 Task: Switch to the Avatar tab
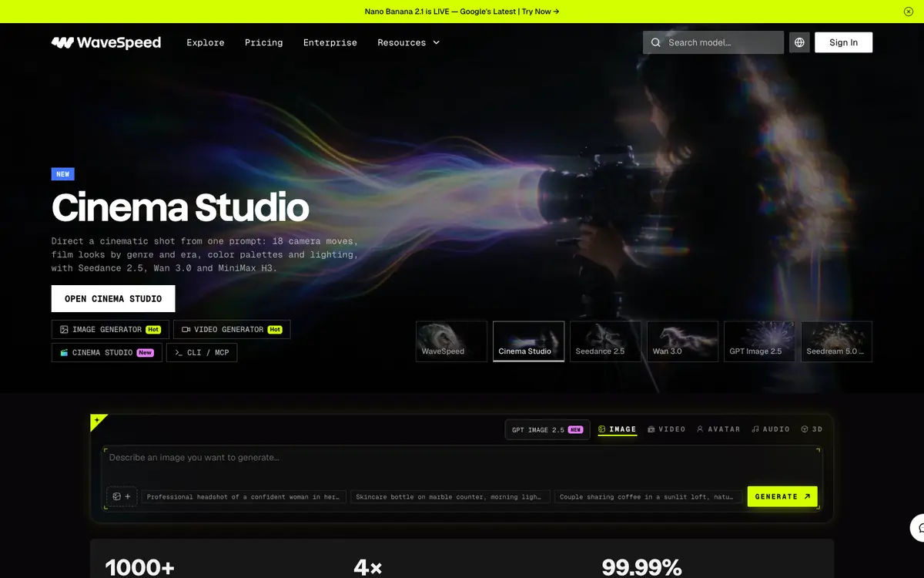pos(718,429)
